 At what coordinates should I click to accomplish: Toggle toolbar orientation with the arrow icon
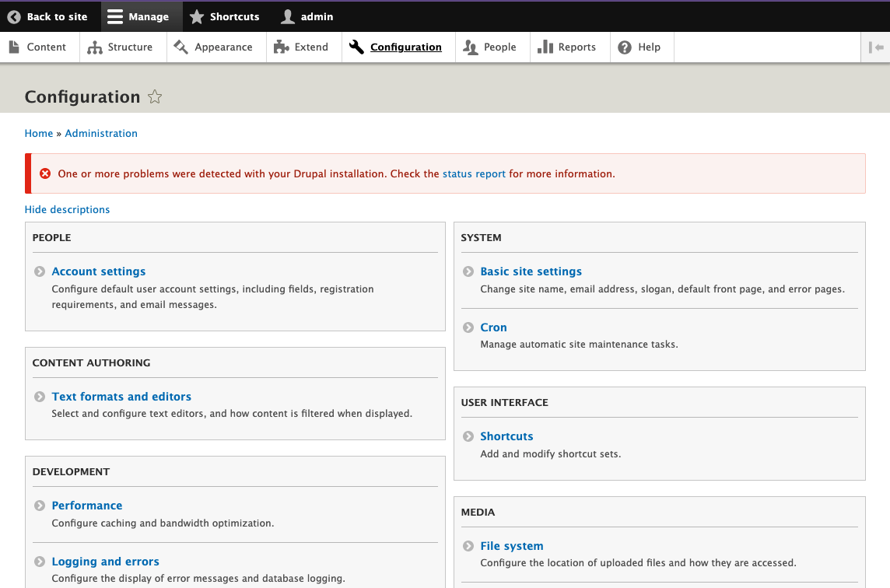click(x=876, y=47)
